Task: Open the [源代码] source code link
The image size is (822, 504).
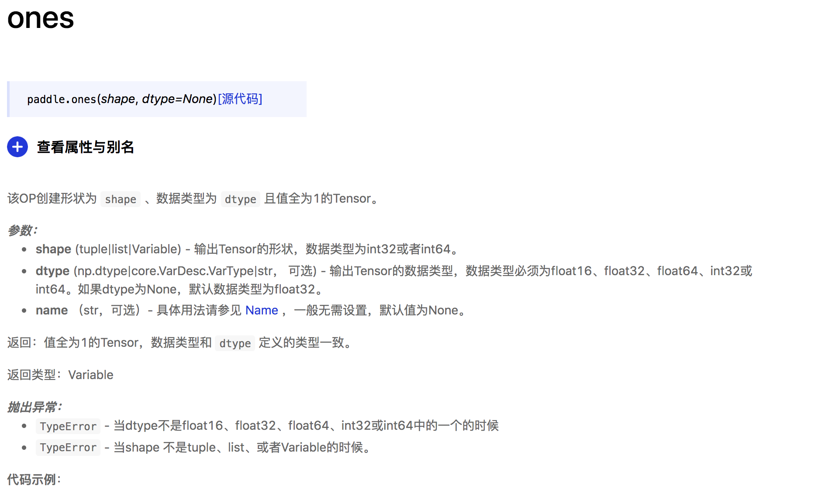Action: [240, 99]
